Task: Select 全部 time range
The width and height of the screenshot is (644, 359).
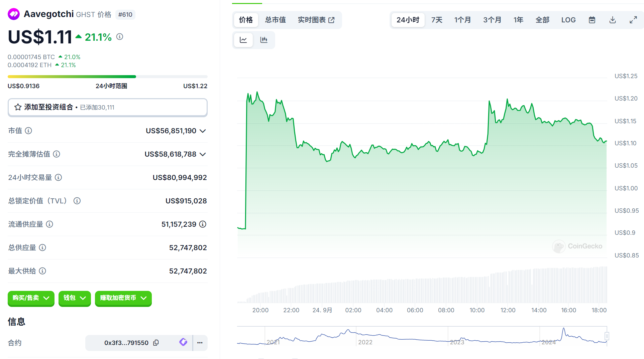Action: pyautogui.click(x=542, y=20)
